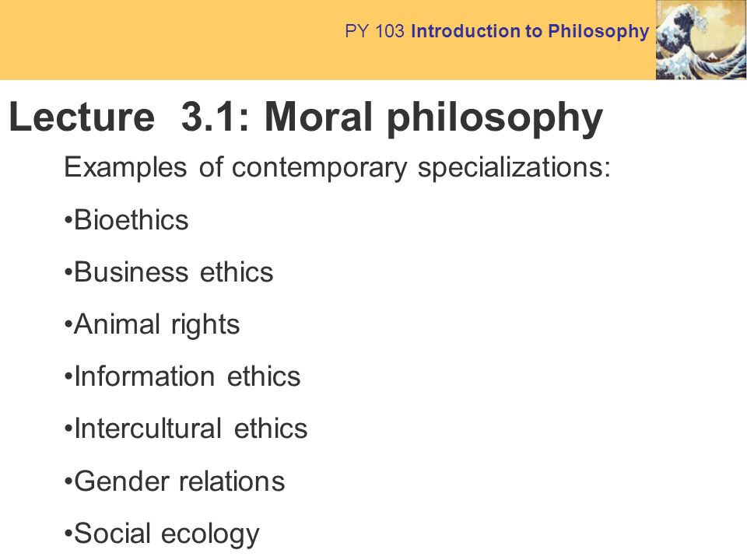Click the 'Lecture 3.1: Moral philosophy' title
This screenshot has width=747, height=560.
point(306,117)
